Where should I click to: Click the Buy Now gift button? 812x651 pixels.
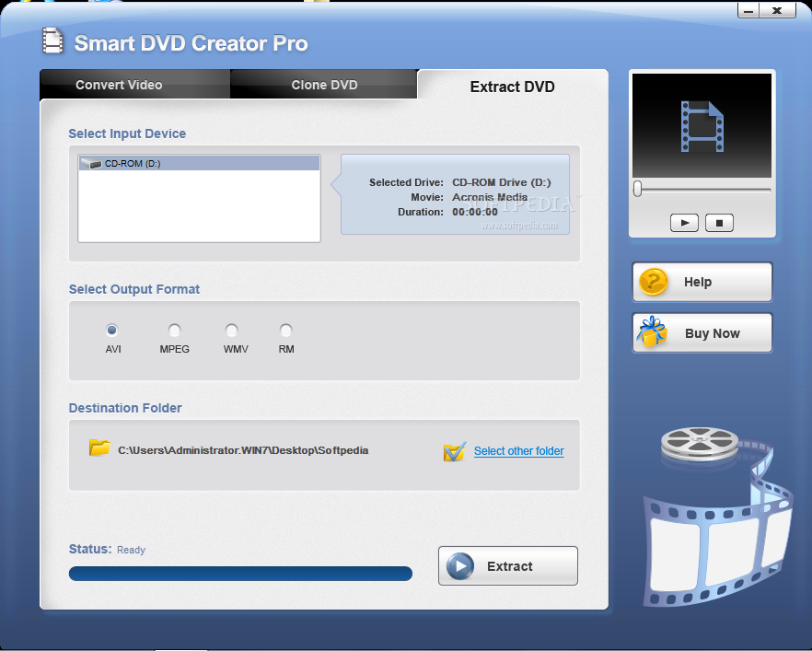[702, 333]
